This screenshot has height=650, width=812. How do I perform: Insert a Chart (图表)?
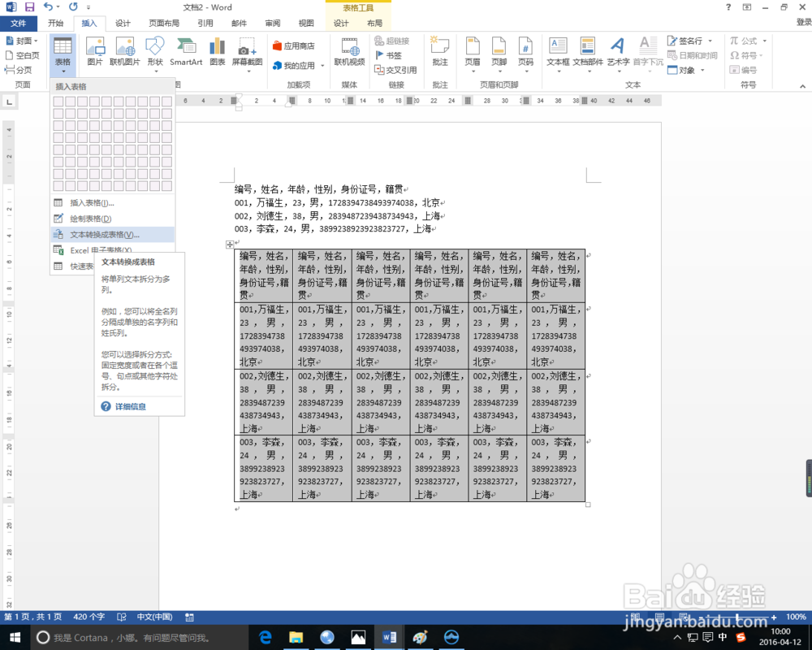point(218,52)
